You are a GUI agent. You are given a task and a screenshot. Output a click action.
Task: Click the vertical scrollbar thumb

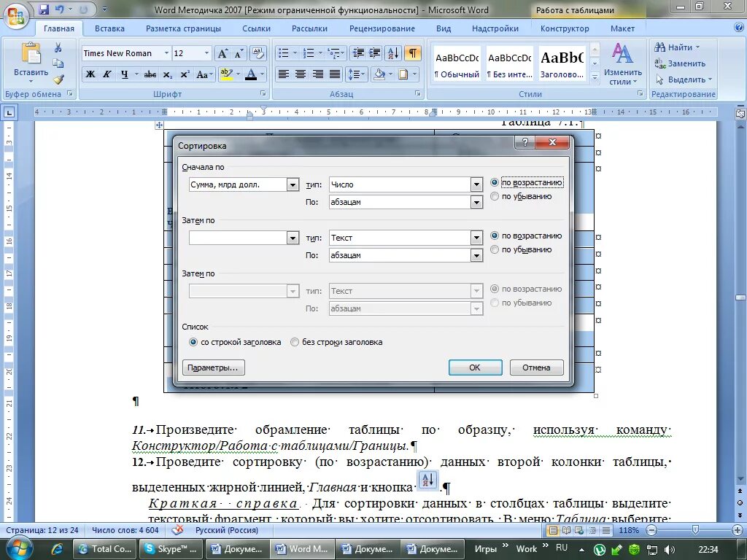coord(740,297)
